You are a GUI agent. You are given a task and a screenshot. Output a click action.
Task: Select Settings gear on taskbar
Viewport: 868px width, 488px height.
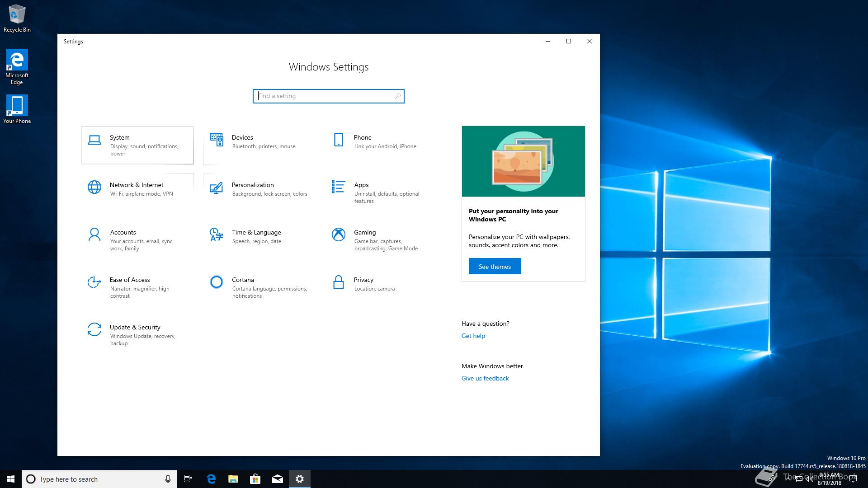pos(300,479)
